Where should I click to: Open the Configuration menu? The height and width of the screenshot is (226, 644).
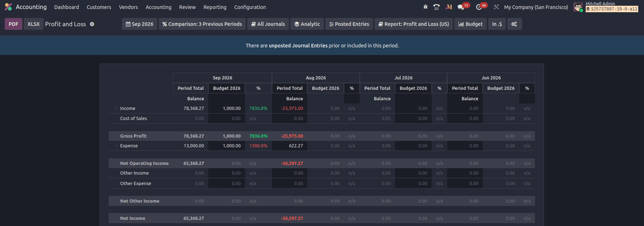[x=250, y=7]
